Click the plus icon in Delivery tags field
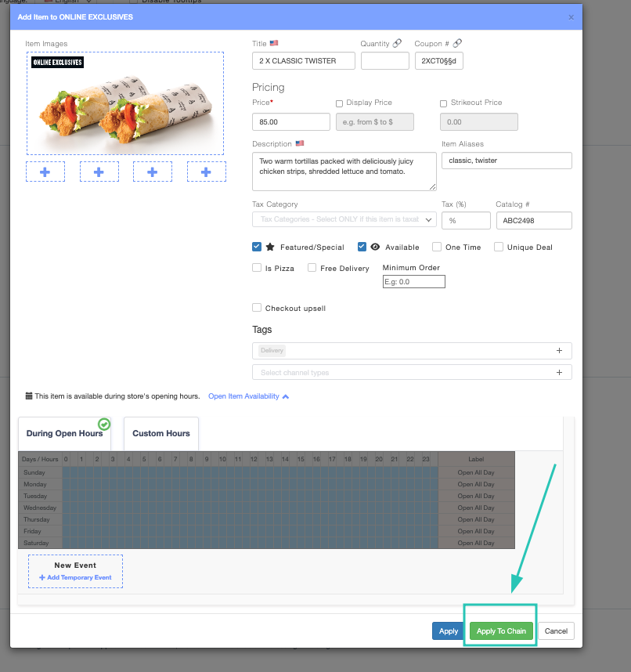This screenshot has height=672, width=631. 559,351
